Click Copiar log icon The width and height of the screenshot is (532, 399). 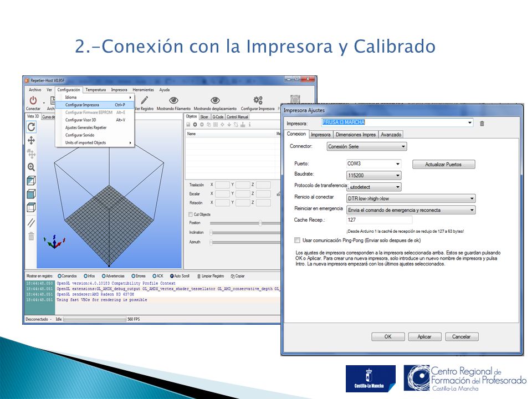click(232, 276)
